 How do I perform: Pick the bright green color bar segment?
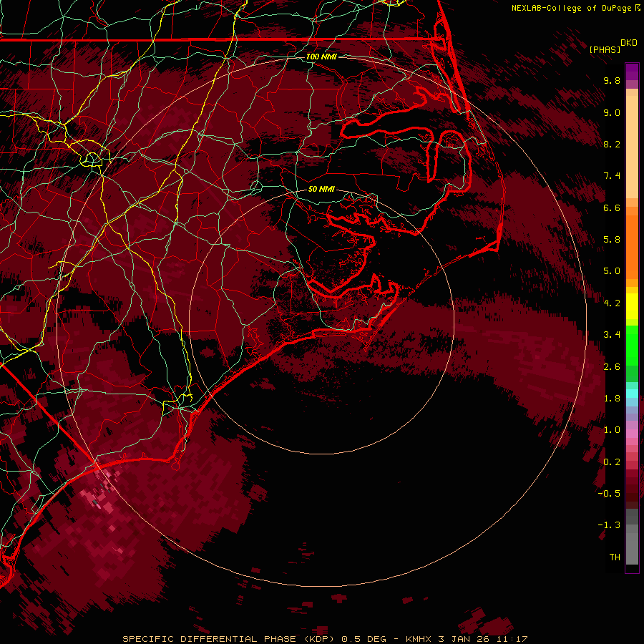click(632, 346)
